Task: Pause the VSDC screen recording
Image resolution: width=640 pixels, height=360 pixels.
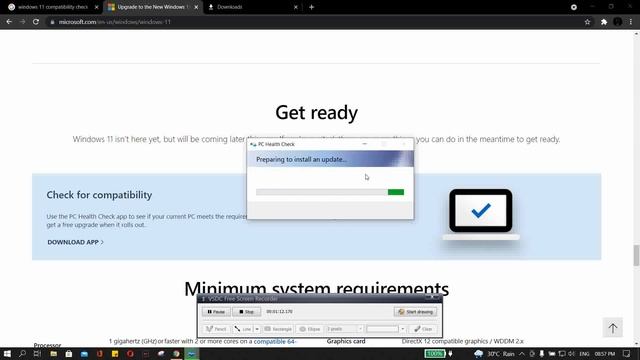Action: [x=216, y=311]
